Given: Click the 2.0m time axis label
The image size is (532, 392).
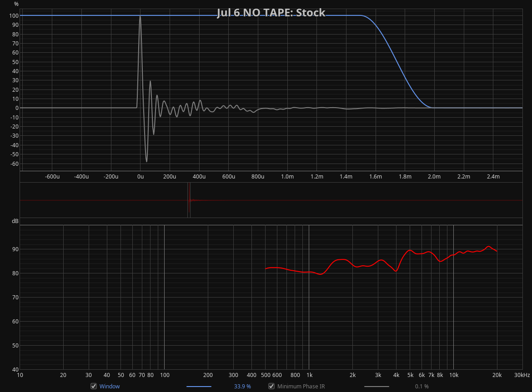Looking at the screenshot, I should [434, 177].
